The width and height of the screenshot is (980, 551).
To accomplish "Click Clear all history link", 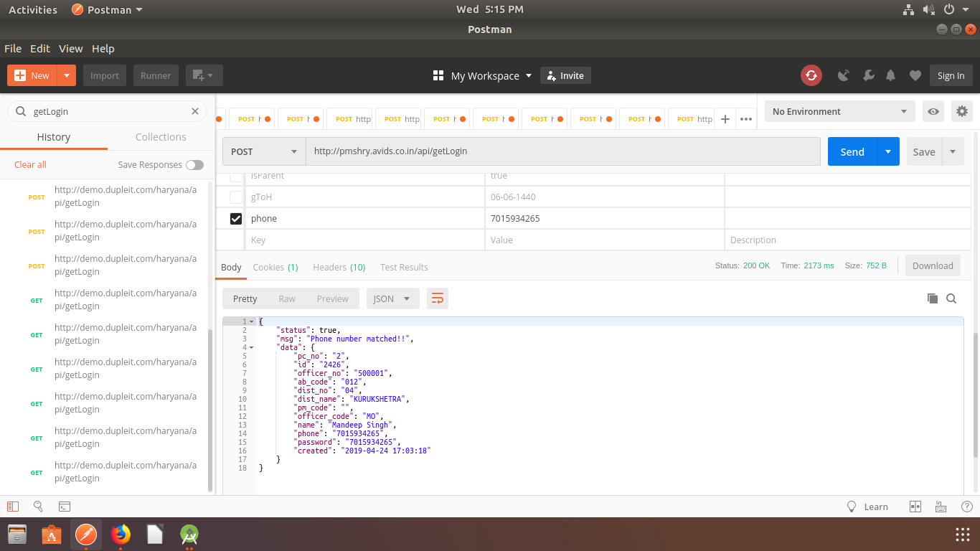I will point(30,164).
